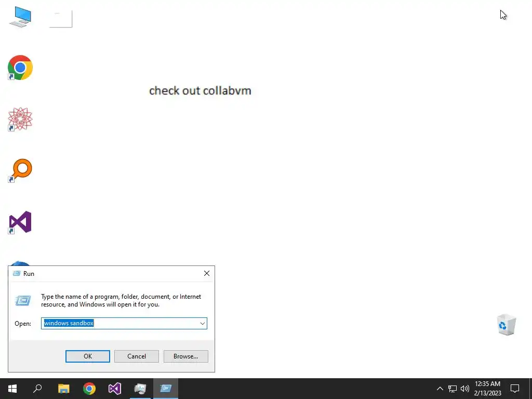The height and width of the screenshot is (399, 532).
Task: Click the 'check out collabvm' desktop text
Action: coord(200,90)
